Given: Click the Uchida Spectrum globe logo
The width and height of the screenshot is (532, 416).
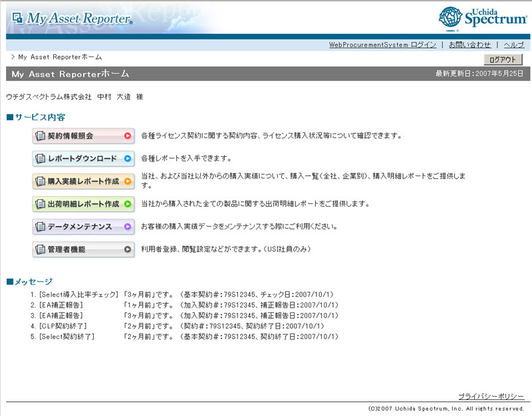Looking at the screenshot, I should click(450, 17).
